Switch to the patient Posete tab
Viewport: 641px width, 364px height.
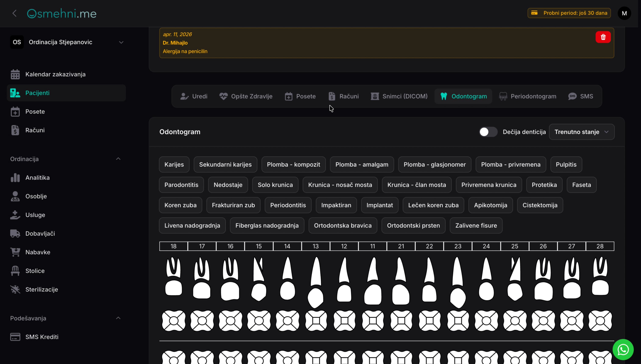tap(300, 96)
